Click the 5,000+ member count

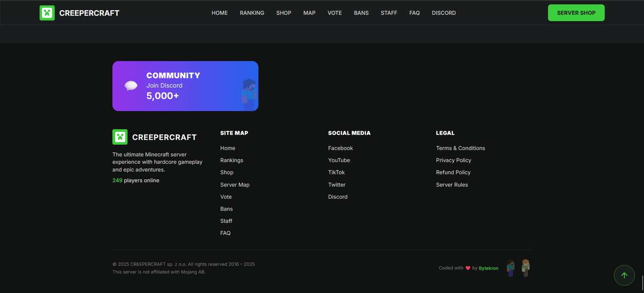(x=163, y=96)
